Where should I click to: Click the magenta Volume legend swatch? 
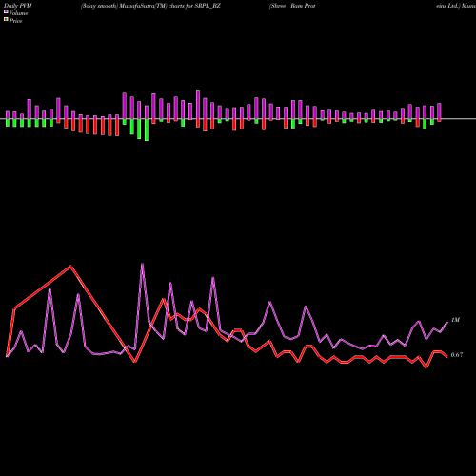6,11
